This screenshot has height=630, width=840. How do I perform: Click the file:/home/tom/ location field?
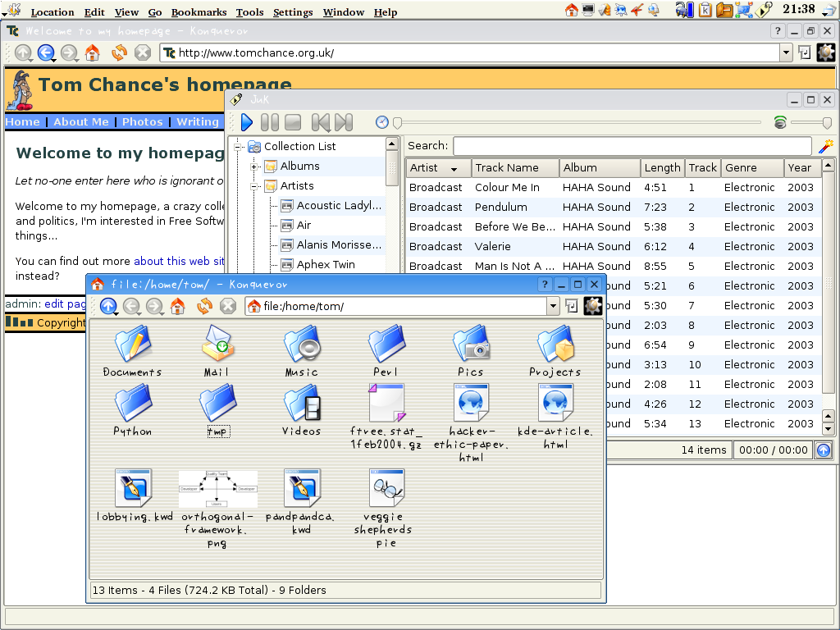396,306
